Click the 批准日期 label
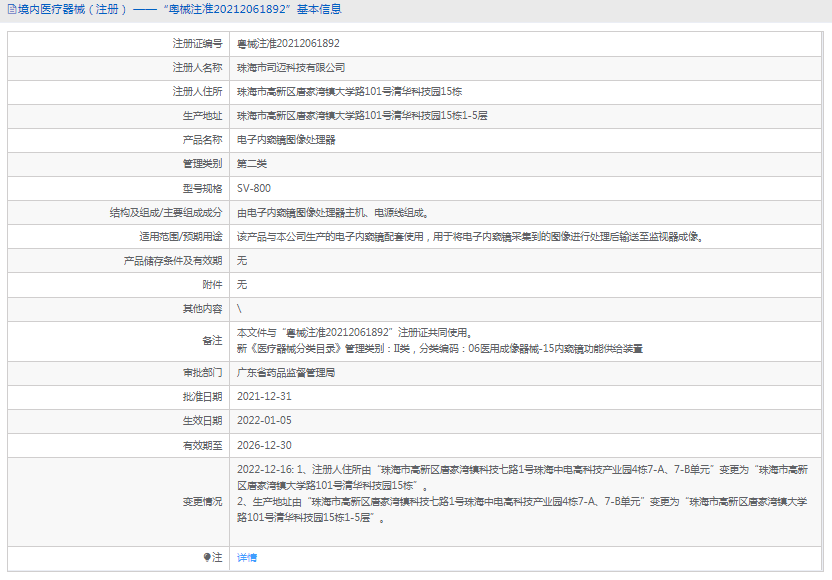832x580 pixels. coord(202,396)
